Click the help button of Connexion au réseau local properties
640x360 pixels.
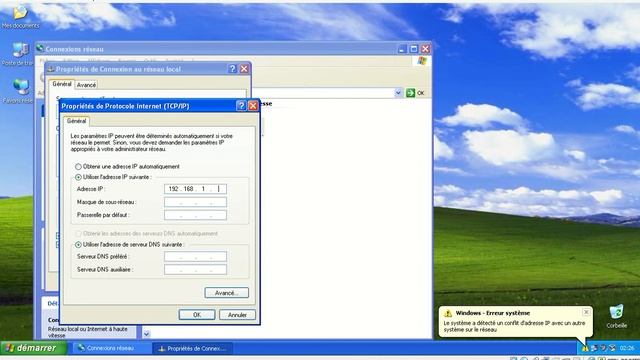(232, 69)
